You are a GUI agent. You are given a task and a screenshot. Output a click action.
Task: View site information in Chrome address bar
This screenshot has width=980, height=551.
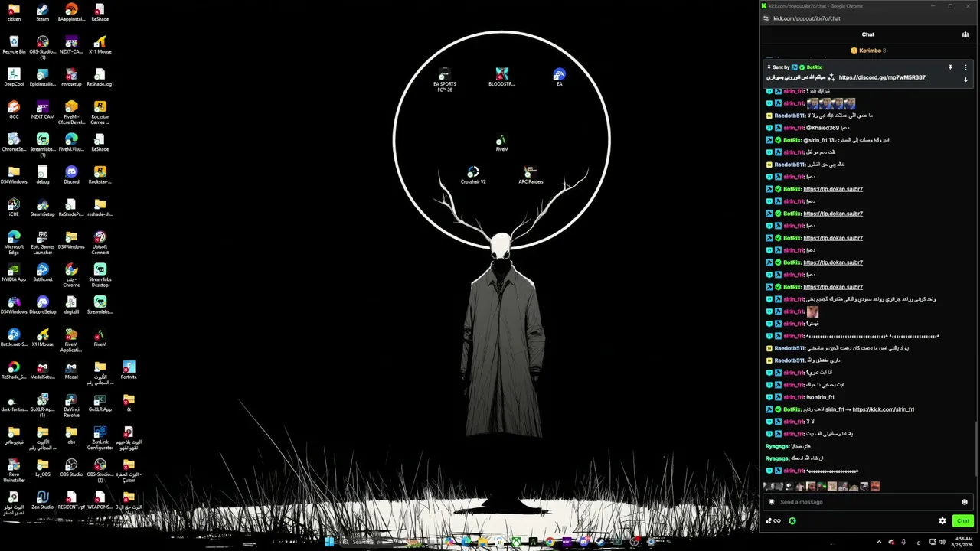click(766, 18)
